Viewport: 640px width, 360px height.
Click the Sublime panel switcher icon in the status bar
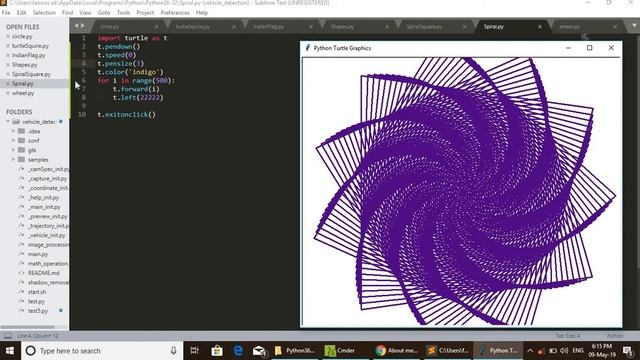point(8,336)
